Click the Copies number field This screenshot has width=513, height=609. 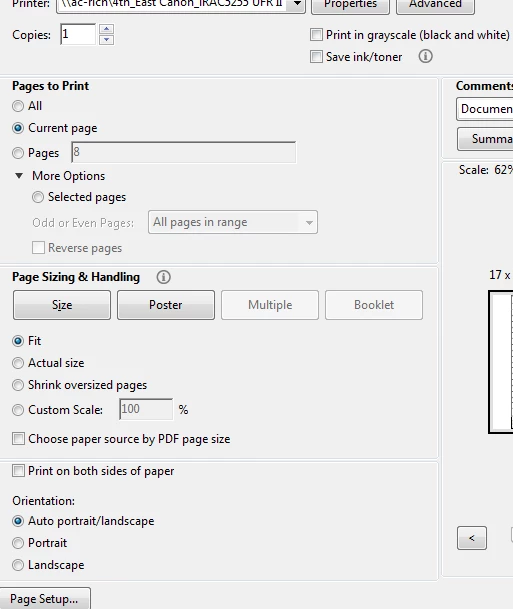click(x=78, y=34)
